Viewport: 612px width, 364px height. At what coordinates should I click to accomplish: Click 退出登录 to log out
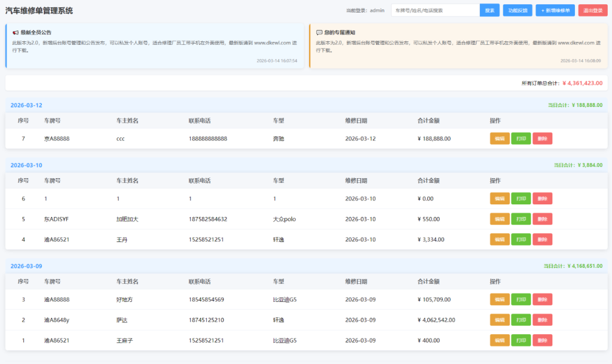click(593, 10)
